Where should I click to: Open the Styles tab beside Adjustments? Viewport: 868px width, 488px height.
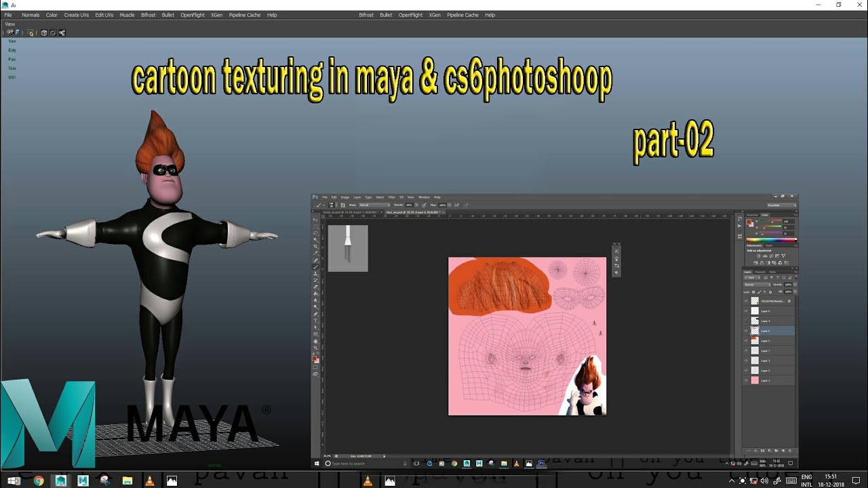point(769,245)
